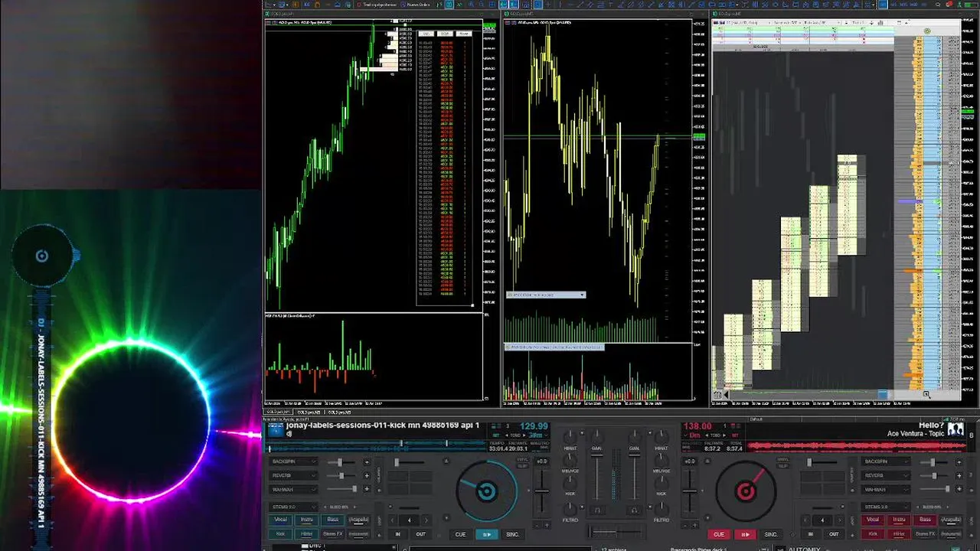The width and height of the screenshot is (980, 551).
Task: Click CUE button on left deck
Action: pos(460,534)
